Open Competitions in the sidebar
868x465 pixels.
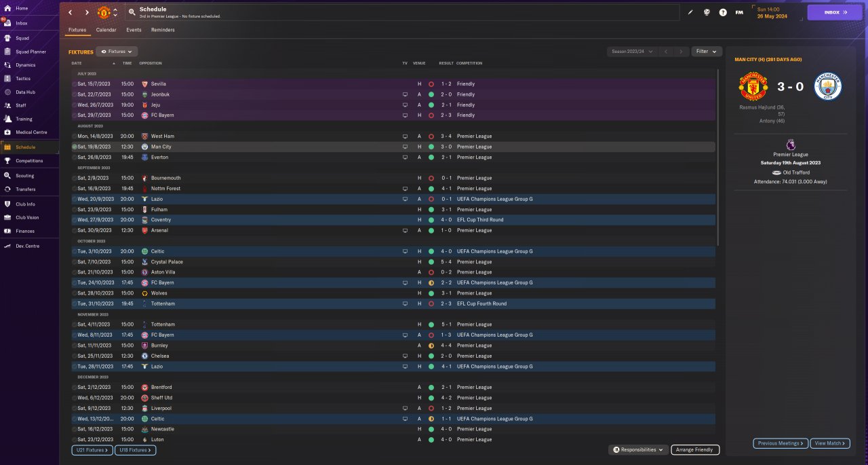coord(29,161)
